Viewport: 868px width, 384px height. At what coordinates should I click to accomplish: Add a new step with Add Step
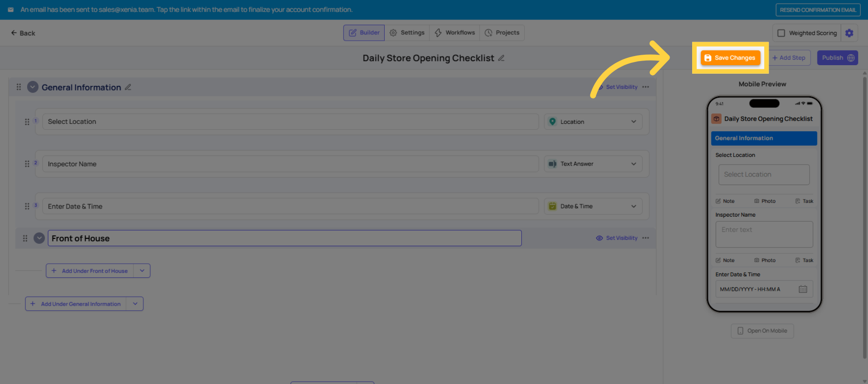(x=789, y=58)
